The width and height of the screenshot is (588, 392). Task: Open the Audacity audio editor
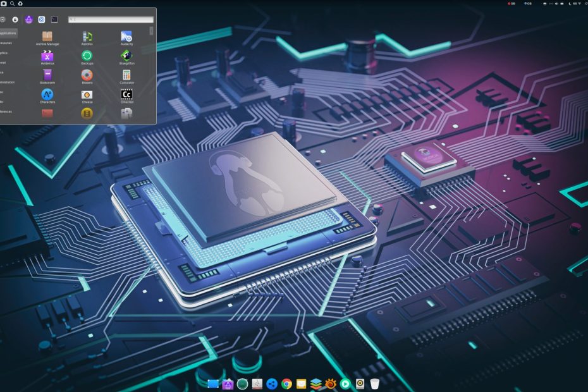(x=126, y=39)
